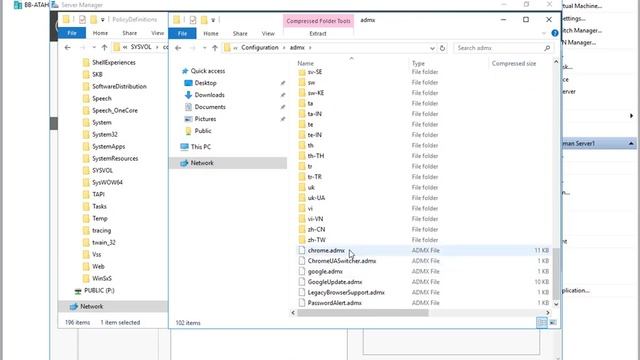The image size is (640, 360).
Task: Select the ta-IN folder
Action: tap(314, 114)
